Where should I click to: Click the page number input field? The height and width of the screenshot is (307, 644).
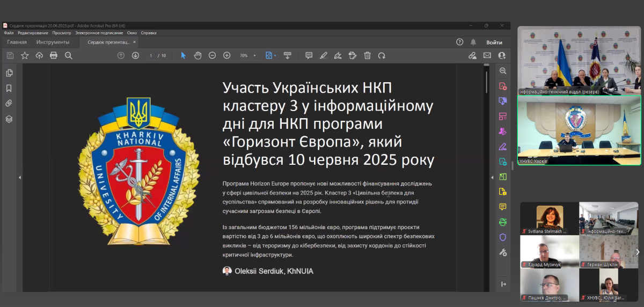coord(151,55)
